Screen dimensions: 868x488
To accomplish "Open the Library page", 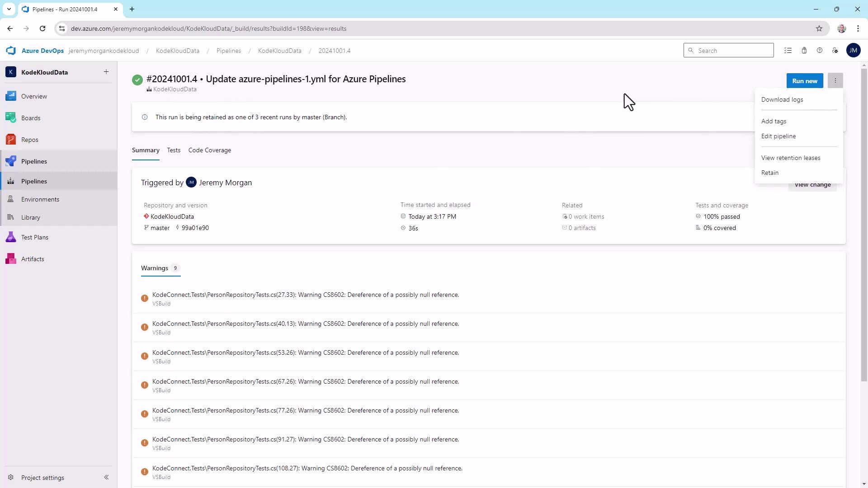I will click(x=31, y=217).
